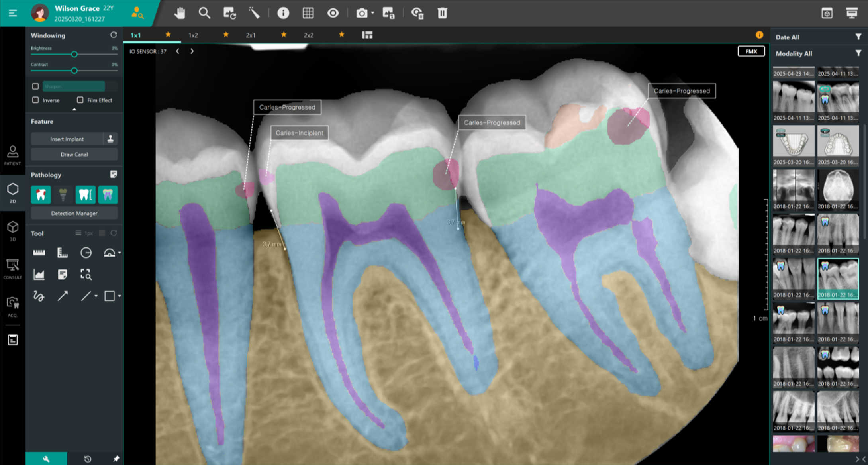This screenshot has width=868, height=465.
Task: Toggle bone level measurement tooth icon
Action: (85, 194)
